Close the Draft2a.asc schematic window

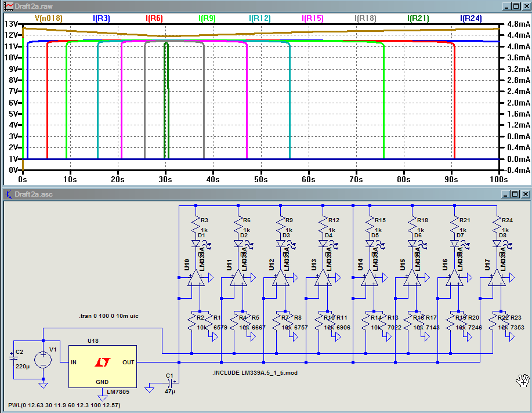[526, 194]
